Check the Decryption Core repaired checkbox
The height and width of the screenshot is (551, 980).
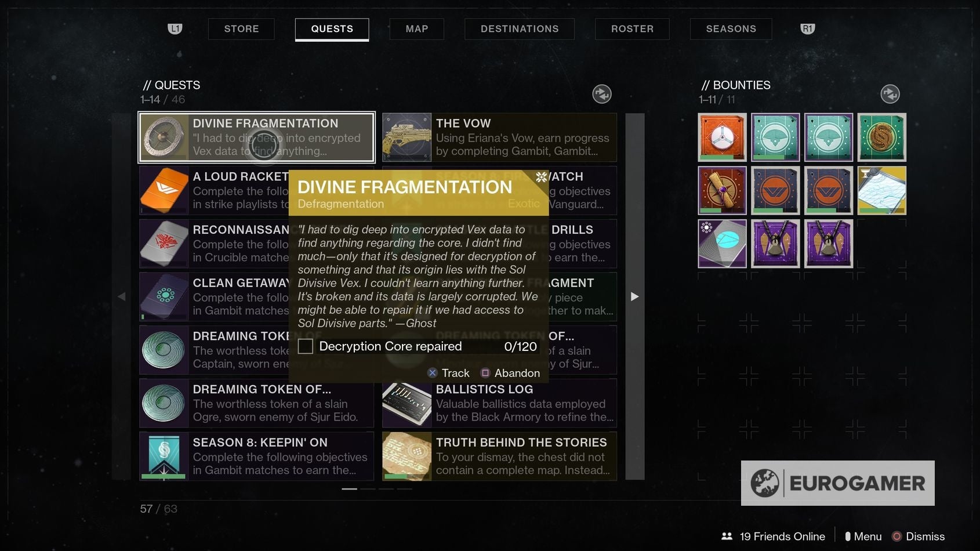[306, 346]
